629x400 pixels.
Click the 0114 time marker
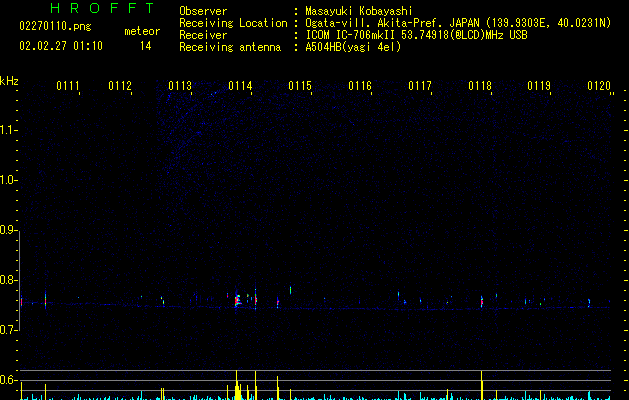pyautogui.click(x=240, y=86)
